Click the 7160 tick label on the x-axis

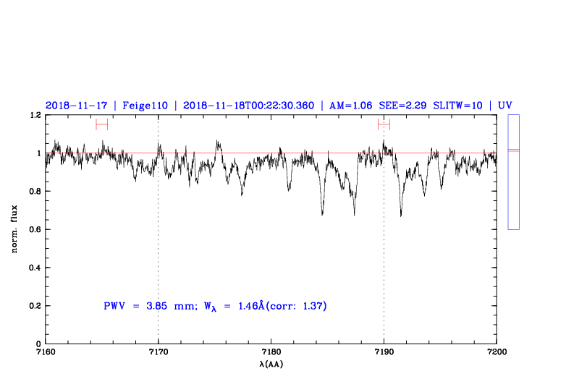(46, 352)
